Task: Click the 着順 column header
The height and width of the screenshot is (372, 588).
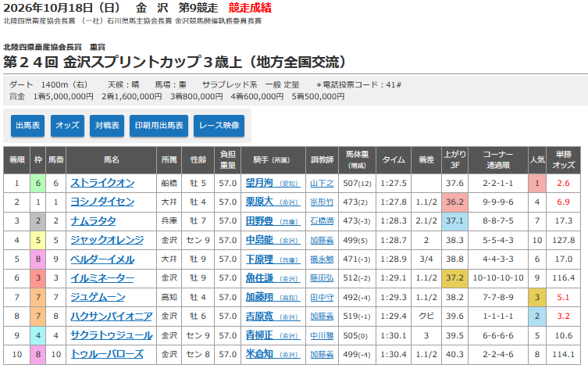Action: coord(17,160)
